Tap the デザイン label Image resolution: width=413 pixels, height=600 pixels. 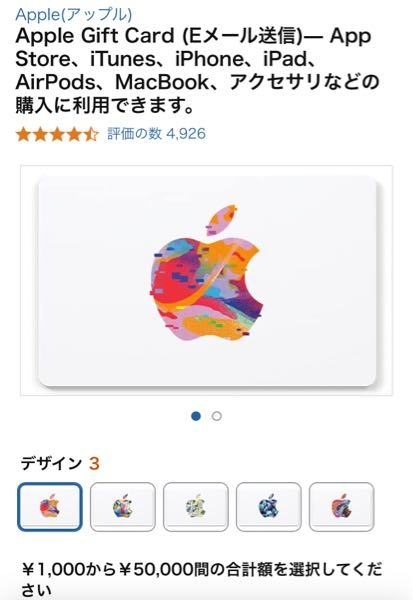(x=51, y=463)
